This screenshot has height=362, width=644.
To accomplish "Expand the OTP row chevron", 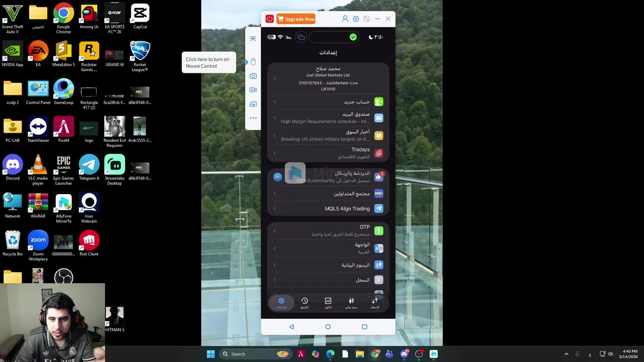I will (275, 231).
